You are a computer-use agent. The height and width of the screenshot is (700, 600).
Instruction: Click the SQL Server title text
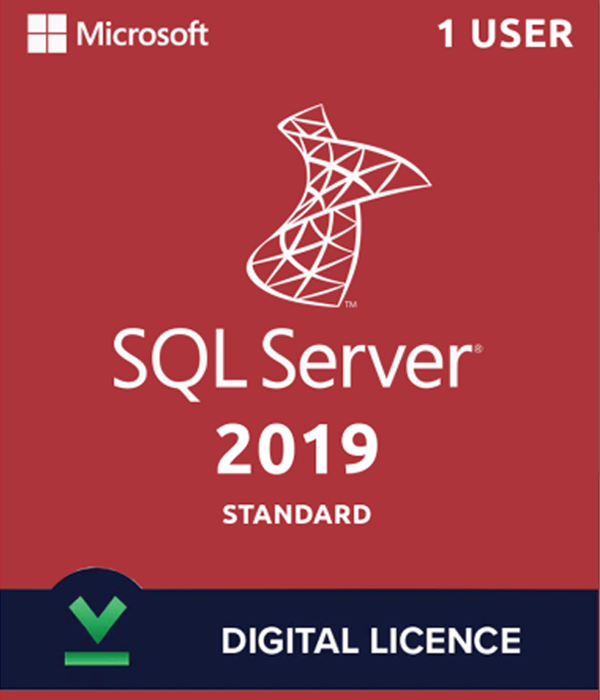point(297,364)
